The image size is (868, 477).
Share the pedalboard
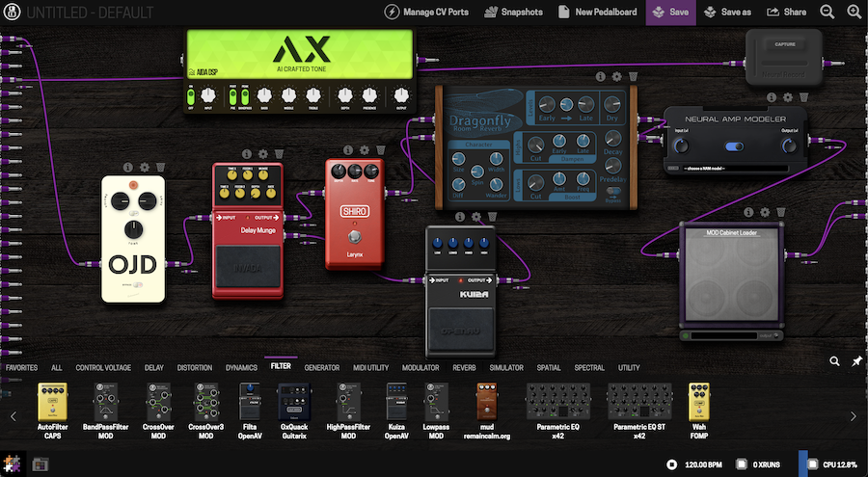click(x=786, y=12)
